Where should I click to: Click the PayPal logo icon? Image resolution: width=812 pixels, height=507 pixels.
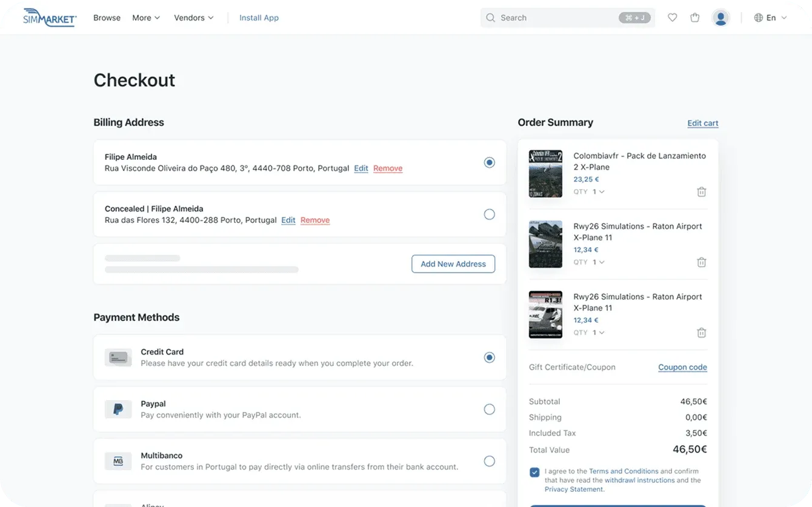point(118,409)
